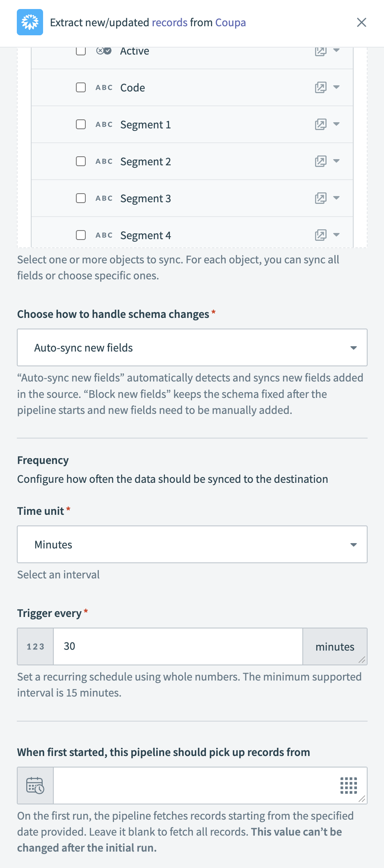Enable syncing of the Segment 4 field
The width and height of the screenshot is (384, 868).
click(x=80, y=235)
